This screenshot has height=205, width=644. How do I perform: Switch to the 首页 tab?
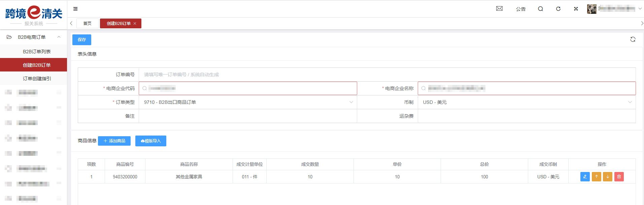click(x=88, y=23)
